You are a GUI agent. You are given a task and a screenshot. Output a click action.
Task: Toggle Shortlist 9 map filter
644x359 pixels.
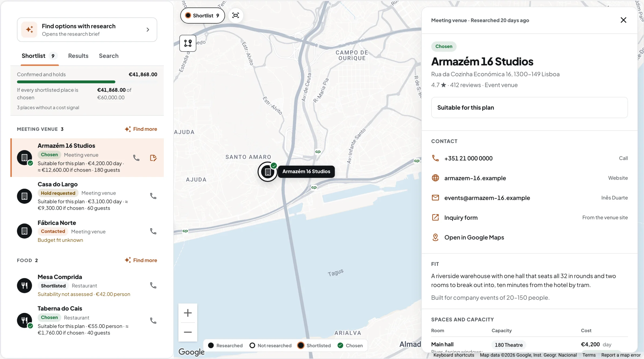point(203,16)
